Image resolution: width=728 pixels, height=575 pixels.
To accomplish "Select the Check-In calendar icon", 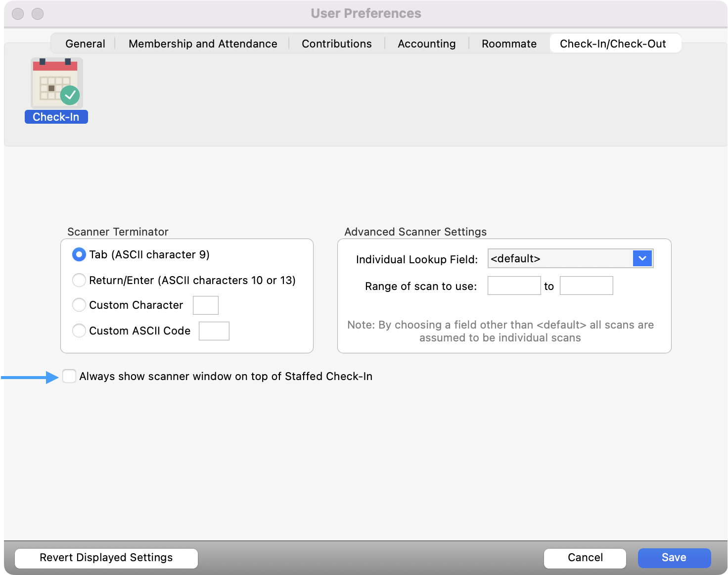I will click(56, 82).
